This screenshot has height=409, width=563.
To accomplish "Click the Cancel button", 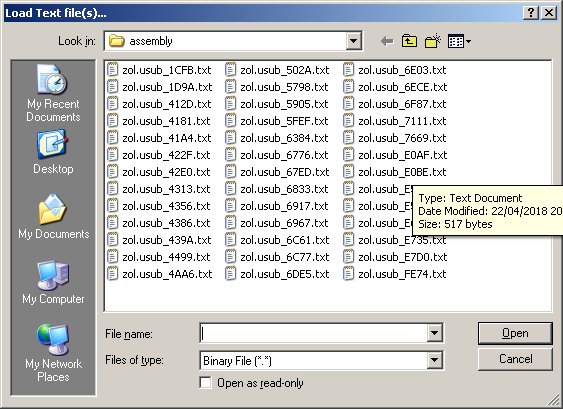I will [x=515, y=359].
